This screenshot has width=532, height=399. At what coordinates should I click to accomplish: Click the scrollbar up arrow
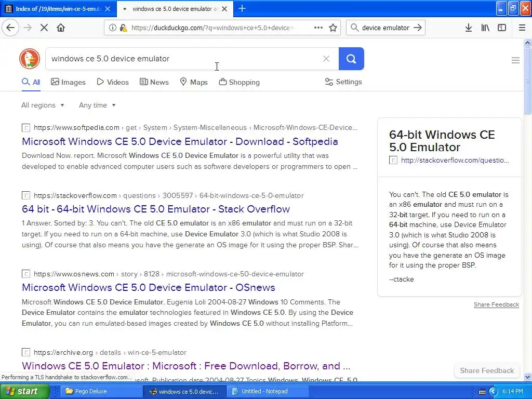528,43
